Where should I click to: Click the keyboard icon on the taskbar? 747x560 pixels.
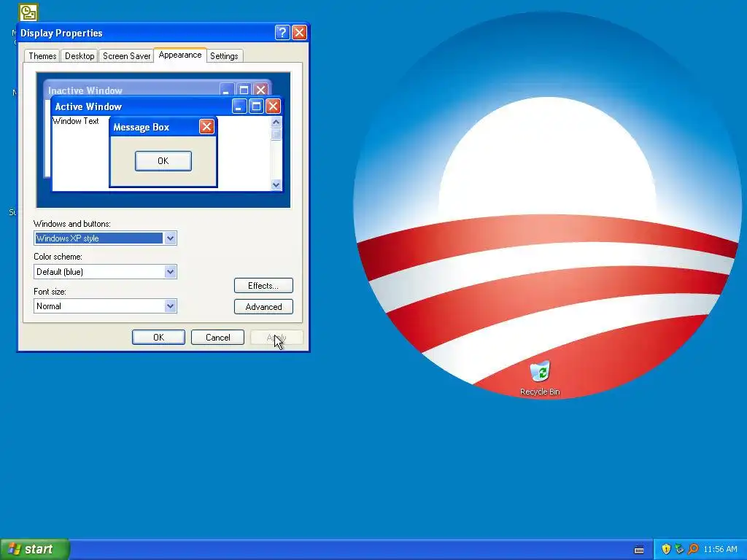[x=639, y=550]
